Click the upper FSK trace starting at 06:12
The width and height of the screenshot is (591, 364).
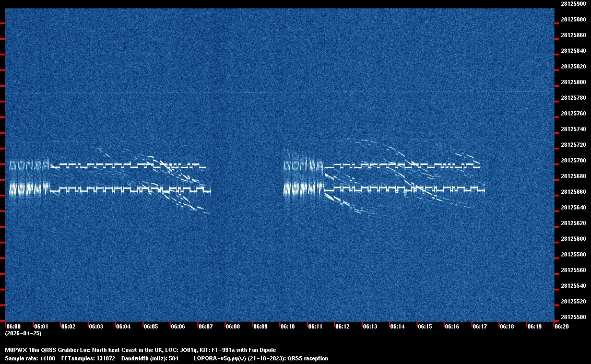402,165
